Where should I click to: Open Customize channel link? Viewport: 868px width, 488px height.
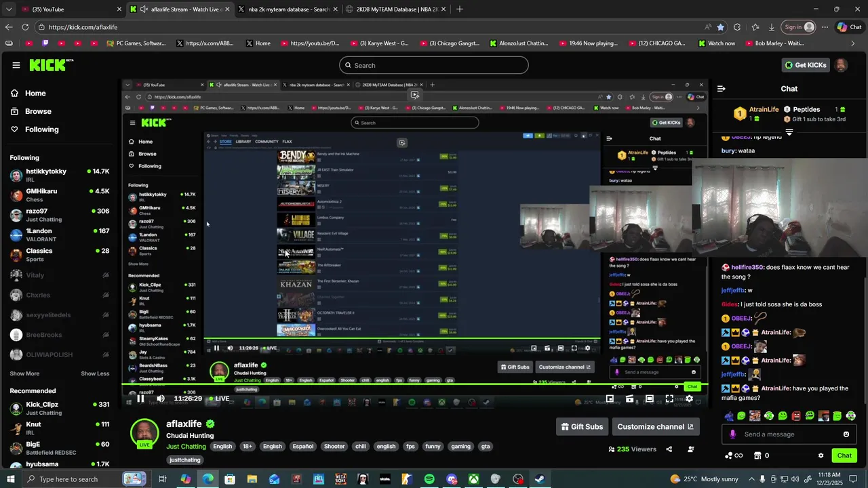pyautogui.click(x=656, y=427)
